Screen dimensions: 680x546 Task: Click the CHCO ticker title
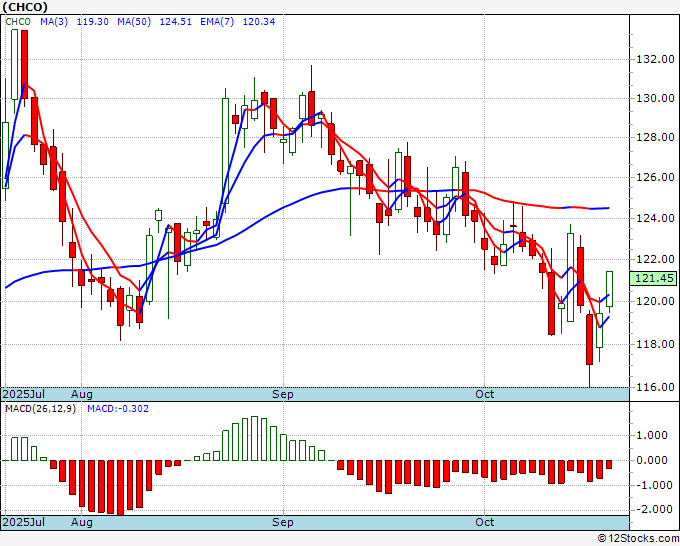(25, 7)
